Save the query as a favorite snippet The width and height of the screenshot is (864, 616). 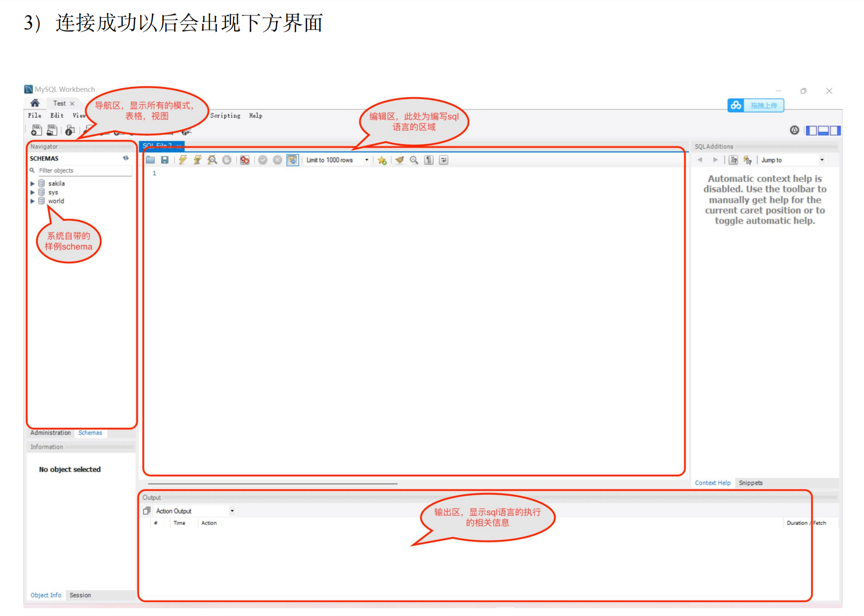pos(382,160)
